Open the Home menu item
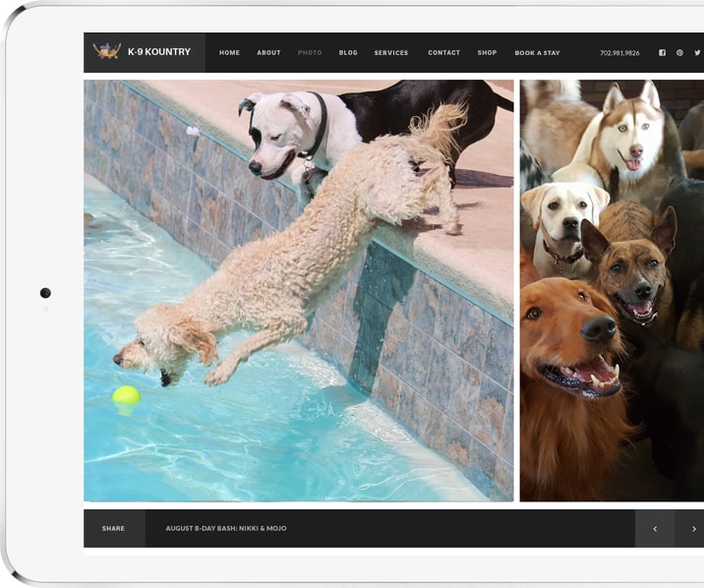The height and width of the screenshot is (588, 704). pos(229,52)
